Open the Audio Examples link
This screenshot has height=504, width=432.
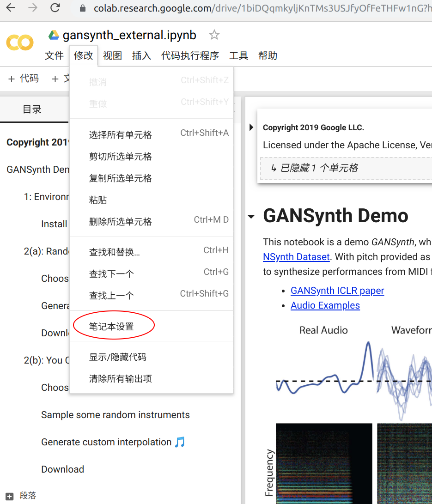click(325, 305)
